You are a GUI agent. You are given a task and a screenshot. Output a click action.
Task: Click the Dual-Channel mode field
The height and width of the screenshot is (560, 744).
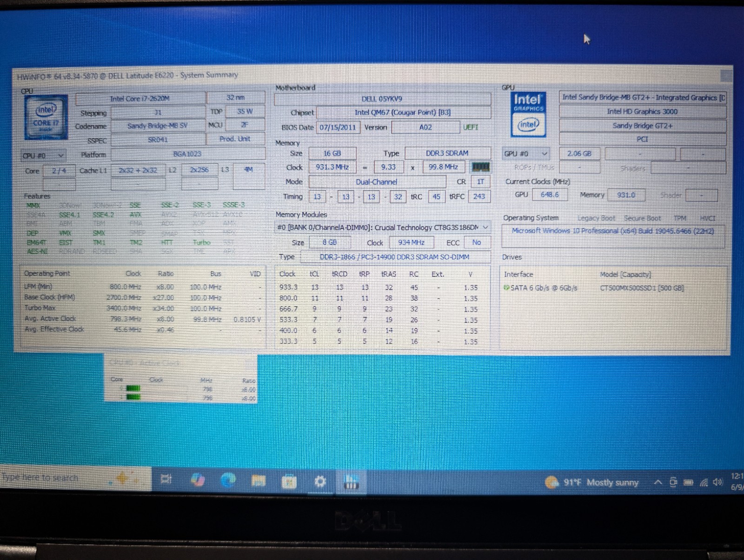[377, 182]
